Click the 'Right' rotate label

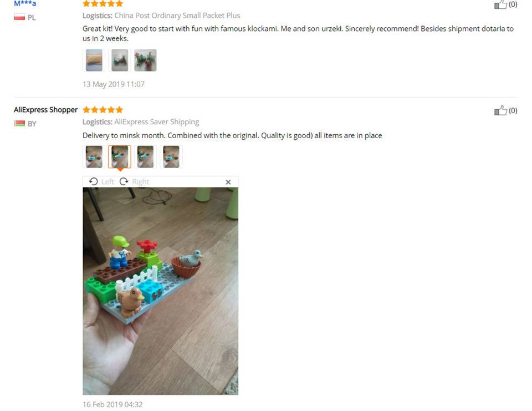[x=140, y=182]
